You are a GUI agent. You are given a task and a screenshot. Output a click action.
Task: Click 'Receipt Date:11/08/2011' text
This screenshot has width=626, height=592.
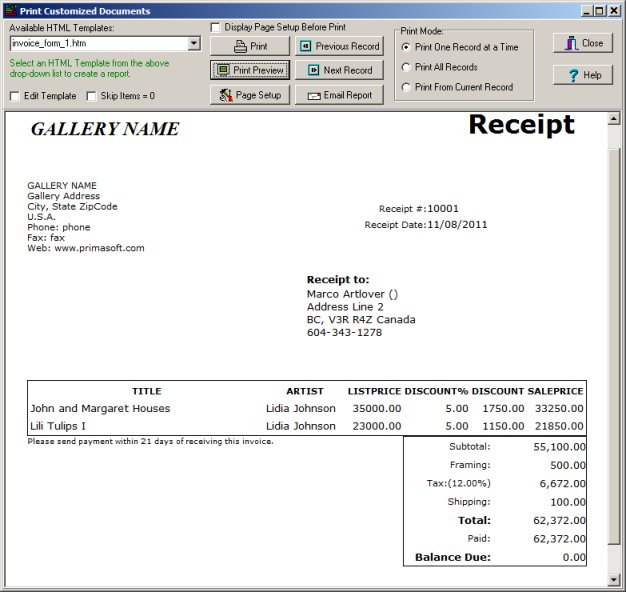tap(426, 224)
